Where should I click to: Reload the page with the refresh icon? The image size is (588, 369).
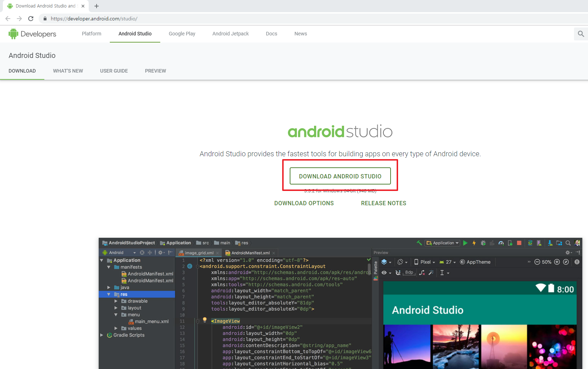click(x=31, y=19)
